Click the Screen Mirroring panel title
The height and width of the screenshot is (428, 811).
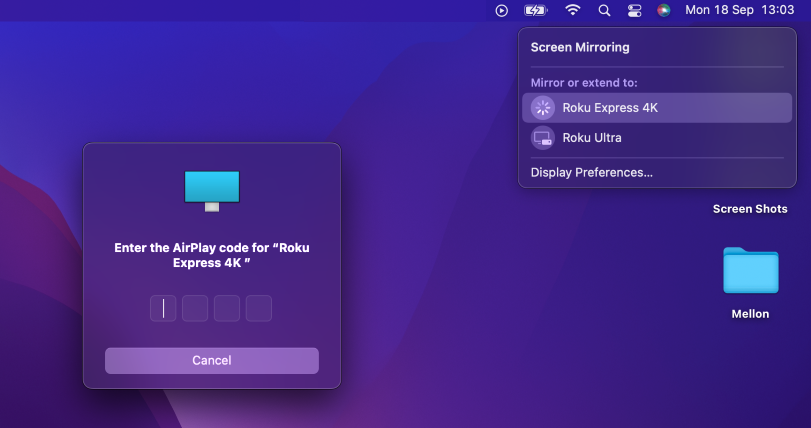pos(580,47)
